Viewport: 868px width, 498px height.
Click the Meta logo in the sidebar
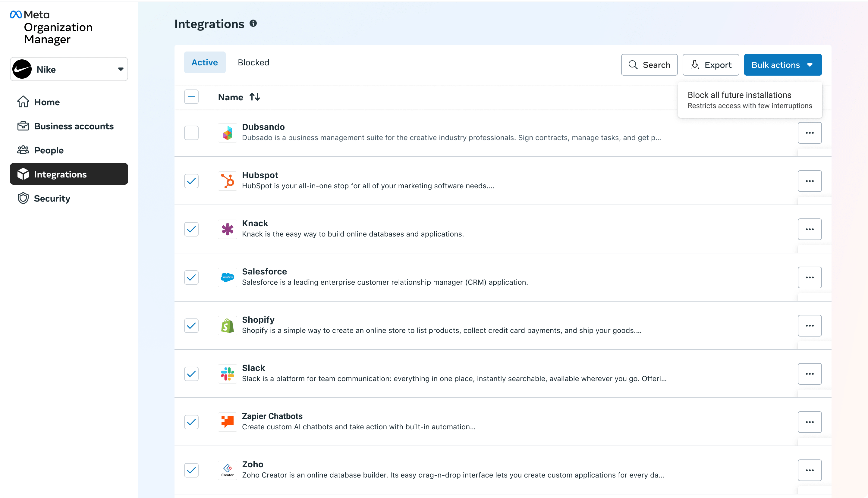click(16, 14)
